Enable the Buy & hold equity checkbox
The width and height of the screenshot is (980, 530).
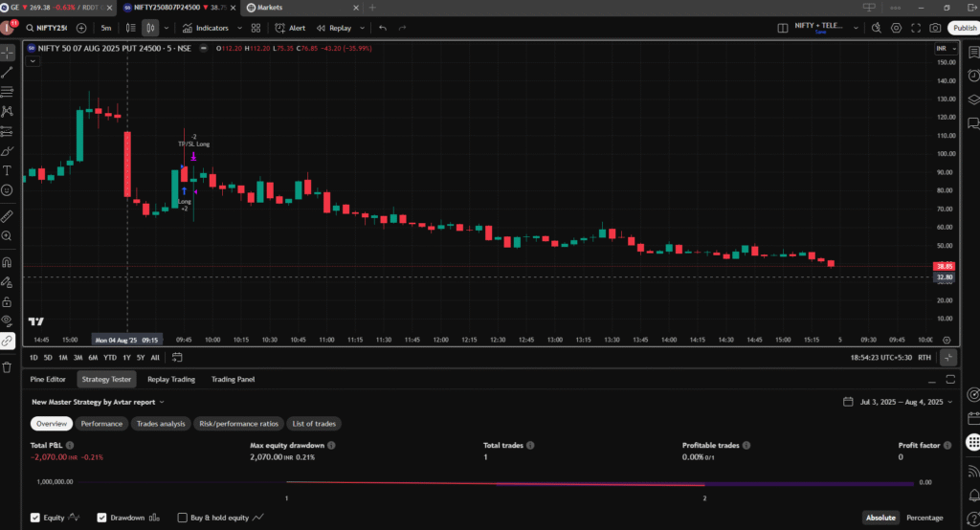[x=183, y=518]
